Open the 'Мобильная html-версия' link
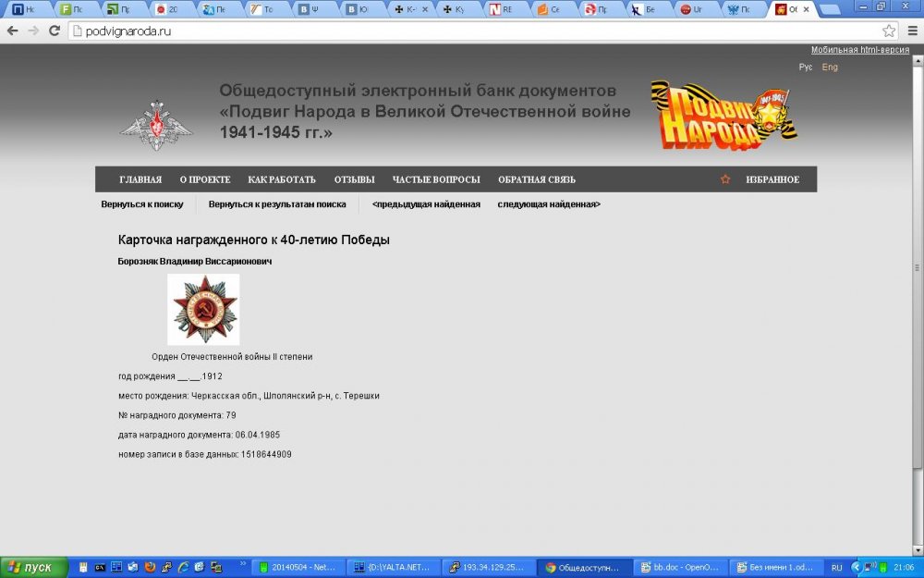Viewport: 924px width, 578px height. (x=859, y=50)
